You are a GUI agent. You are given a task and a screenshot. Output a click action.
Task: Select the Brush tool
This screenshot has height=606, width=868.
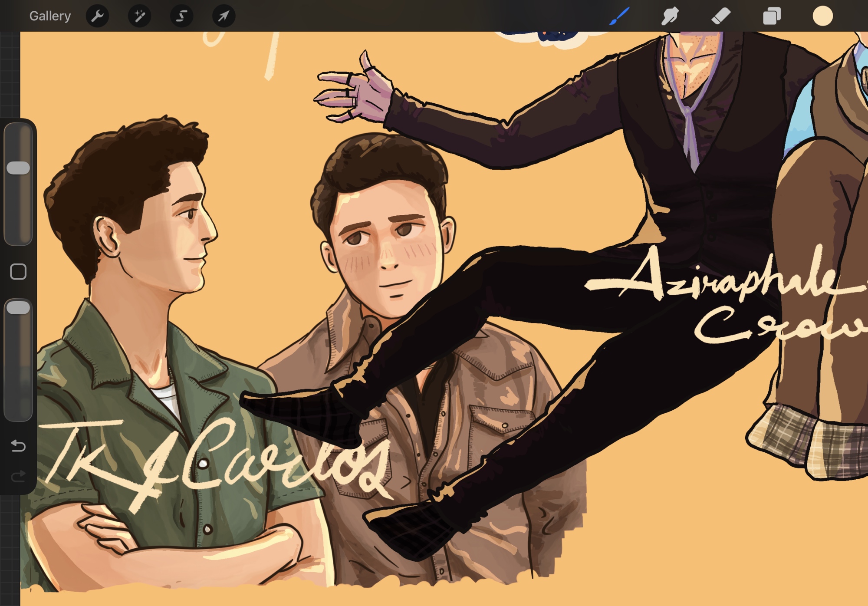coord(619,16)
